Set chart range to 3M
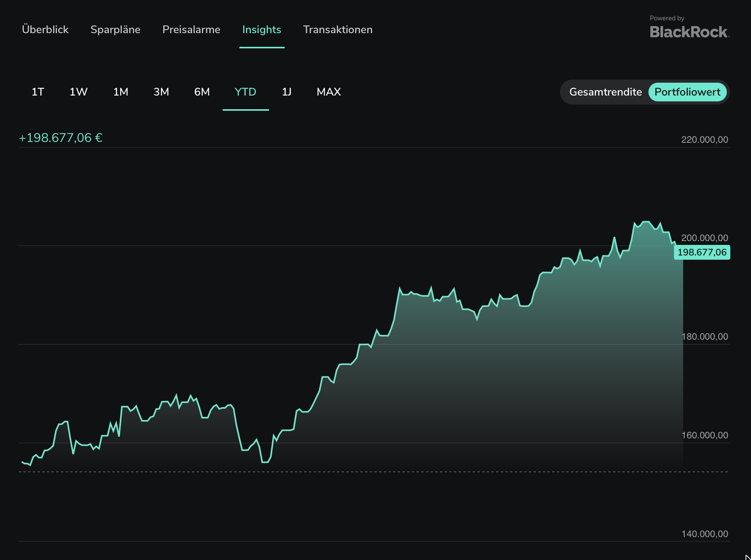This screenshot has width=751, height=560. (x=161, y=92)
